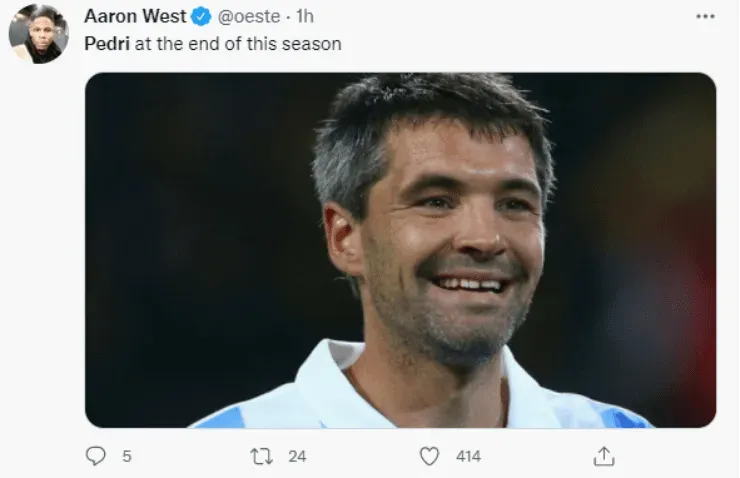The width and height of the screenshot is (740, 478).
Task: Click the 24 retweets count
Action: click(297, 456)
